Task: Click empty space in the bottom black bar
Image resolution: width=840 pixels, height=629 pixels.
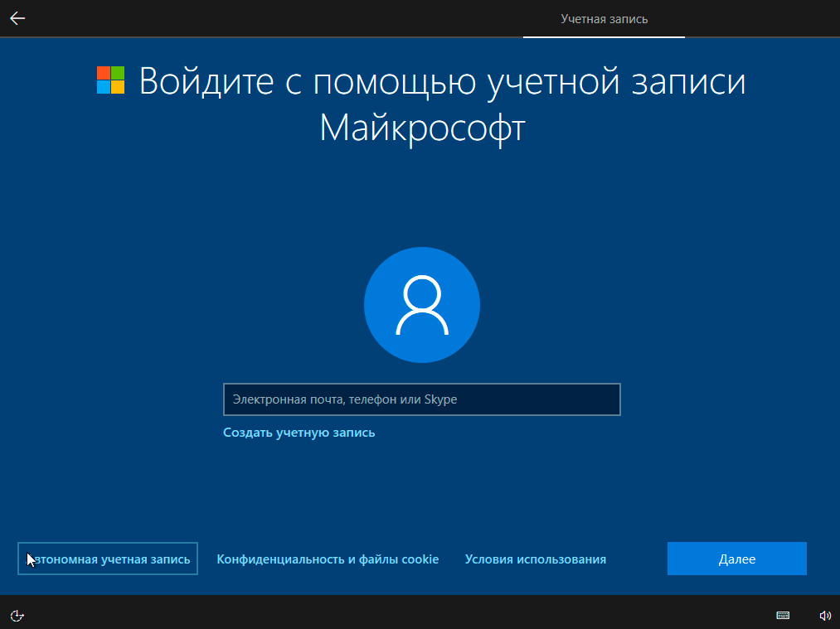Action: pyautogui.click(x=415, y=613)
